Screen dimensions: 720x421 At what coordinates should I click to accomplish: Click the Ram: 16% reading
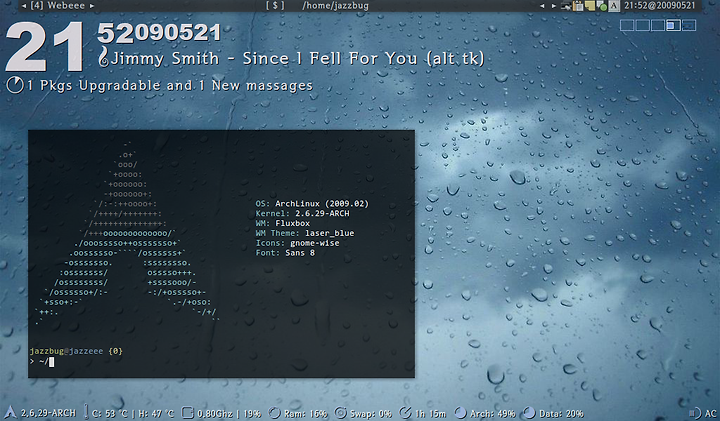pyautogui.click(x=305, y=414)
